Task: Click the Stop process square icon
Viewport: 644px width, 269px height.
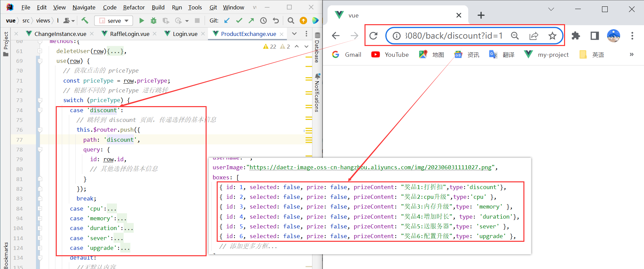Action: (197, 21)
